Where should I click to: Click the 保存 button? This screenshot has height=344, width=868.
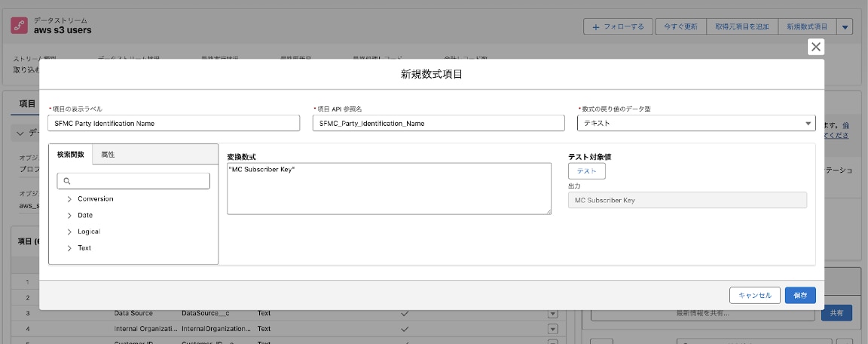point(799,295)
